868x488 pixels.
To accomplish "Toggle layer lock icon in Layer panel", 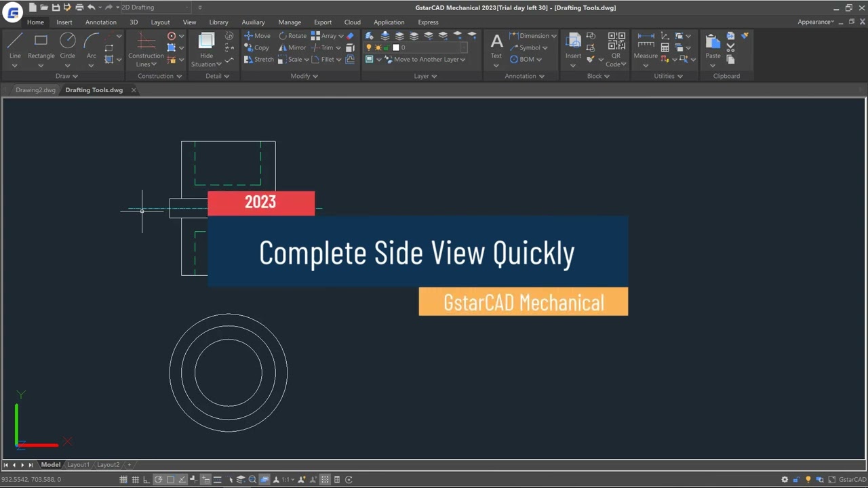I will click(387, 47).
